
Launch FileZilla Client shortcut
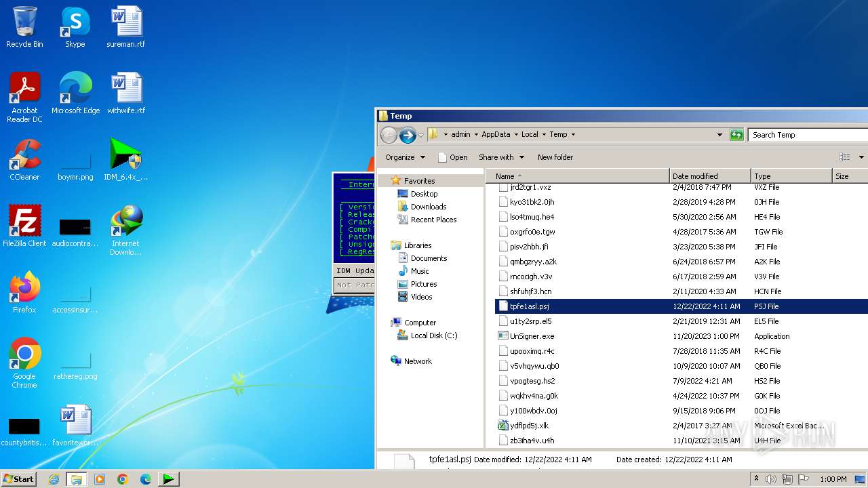[x=24, y=226]
